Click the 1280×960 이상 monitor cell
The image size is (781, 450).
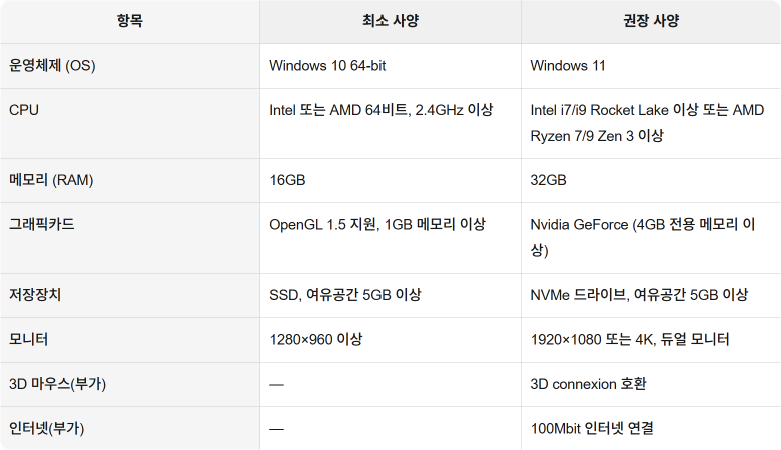tap(316, 339)
